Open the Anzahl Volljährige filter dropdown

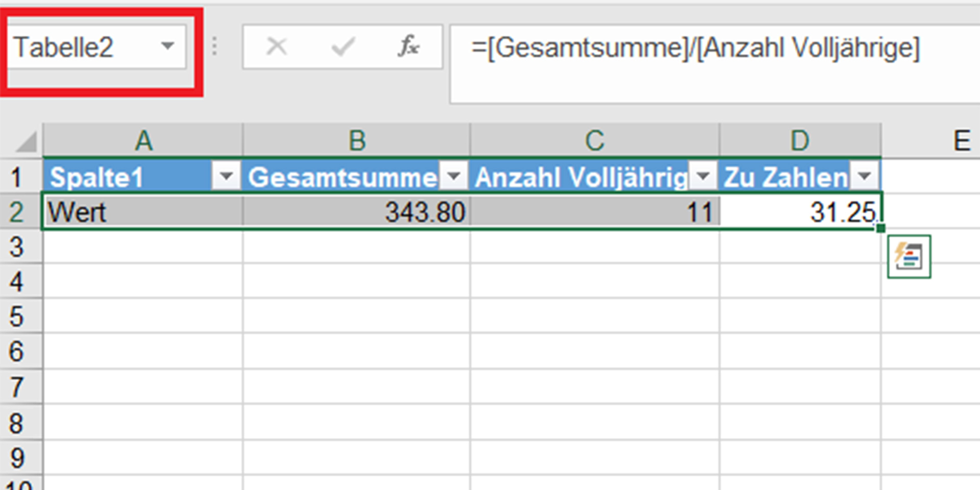(x=703, y=176)
